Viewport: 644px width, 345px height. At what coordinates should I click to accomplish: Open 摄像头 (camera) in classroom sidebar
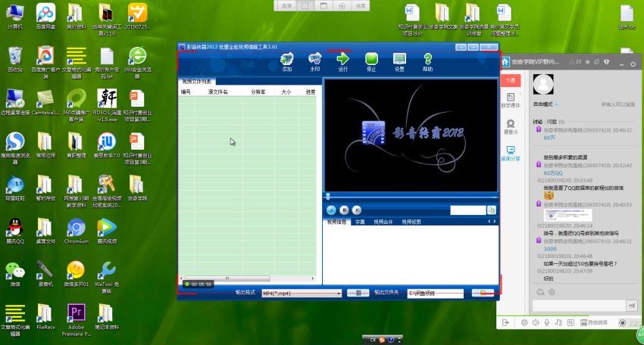(511, 127)
